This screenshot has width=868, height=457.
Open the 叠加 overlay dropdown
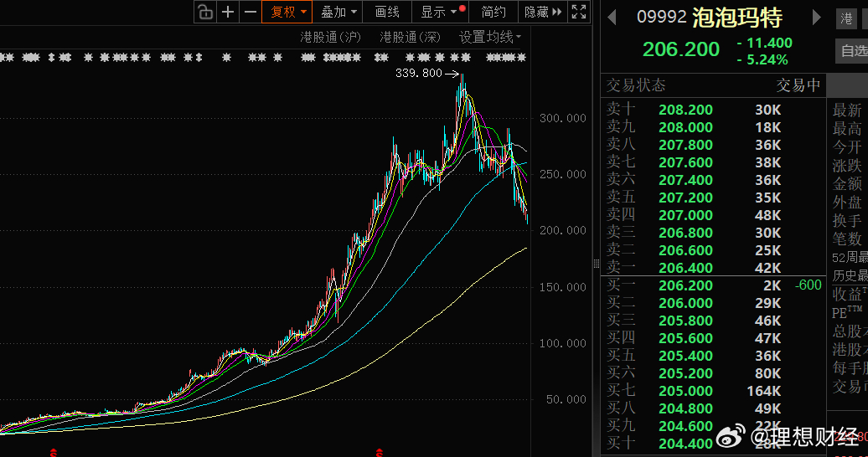coord(338,12)
